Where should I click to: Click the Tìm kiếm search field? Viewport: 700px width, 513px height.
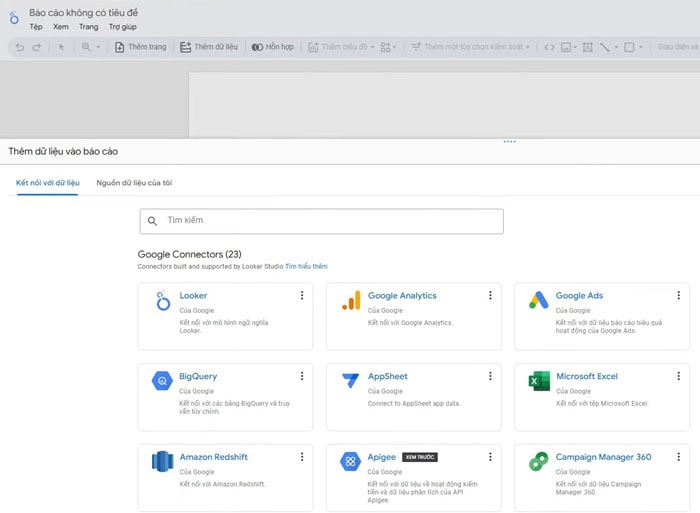click(321, 221)
